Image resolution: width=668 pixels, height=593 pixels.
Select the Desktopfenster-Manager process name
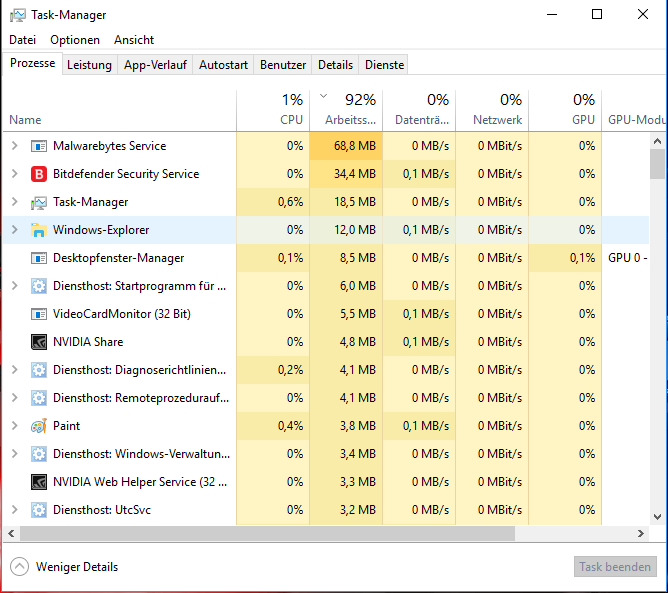click(x=118, y=258)
